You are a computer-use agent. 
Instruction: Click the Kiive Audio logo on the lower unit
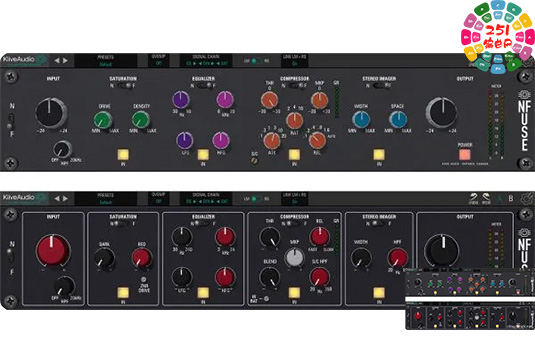pos(24,198)
